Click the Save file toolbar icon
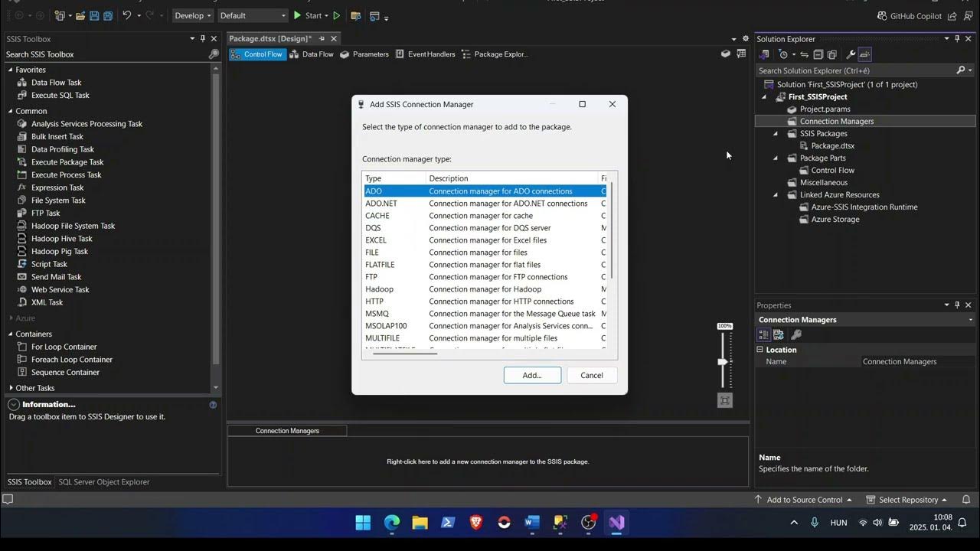980x551 pixels. pos(94,15)
